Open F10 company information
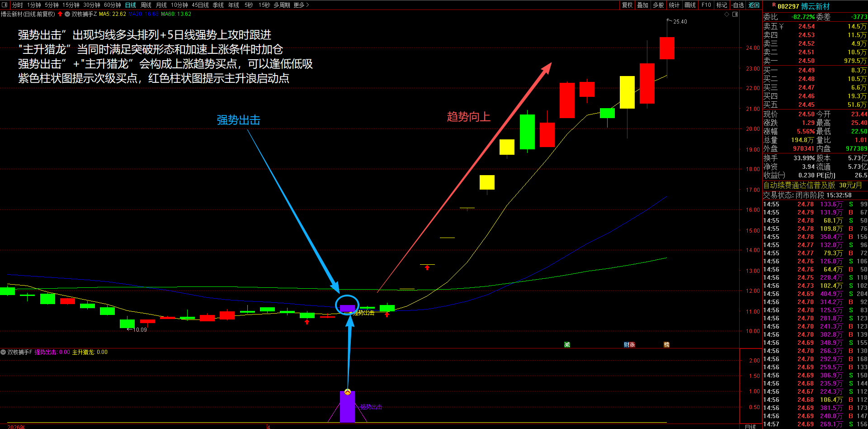This screenshot has height=429, width=868. click(706, 5)
